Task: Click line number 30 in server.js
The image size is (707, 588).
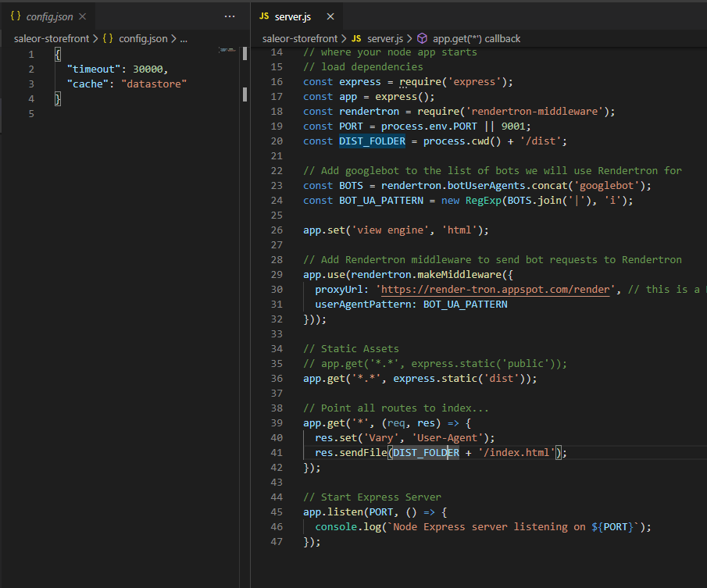Action: click(x=276, y=289)
